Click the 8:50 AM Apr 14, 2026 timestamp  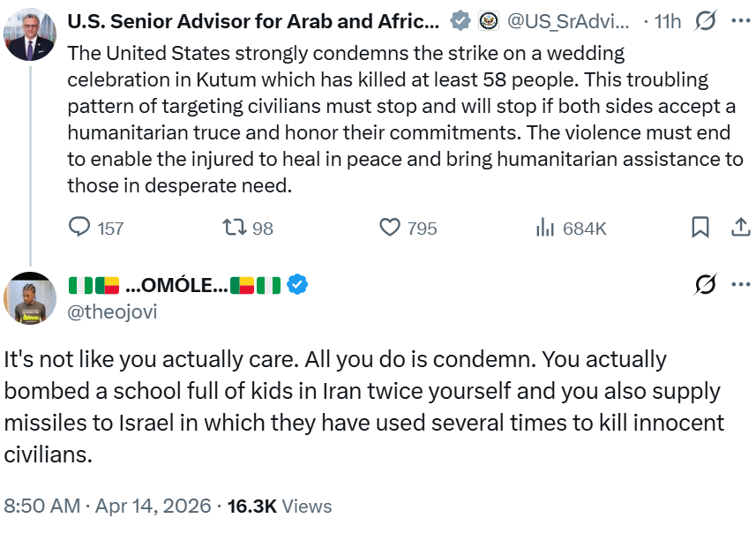pos(108,506)
